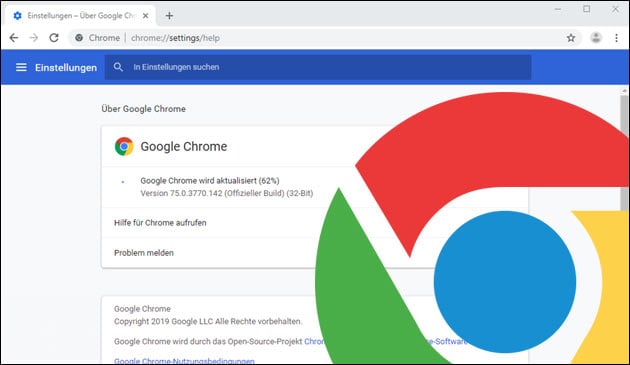Click the browser back arrow
The width and height of the screenshot is (630, 365).
(x=14, y=38)
